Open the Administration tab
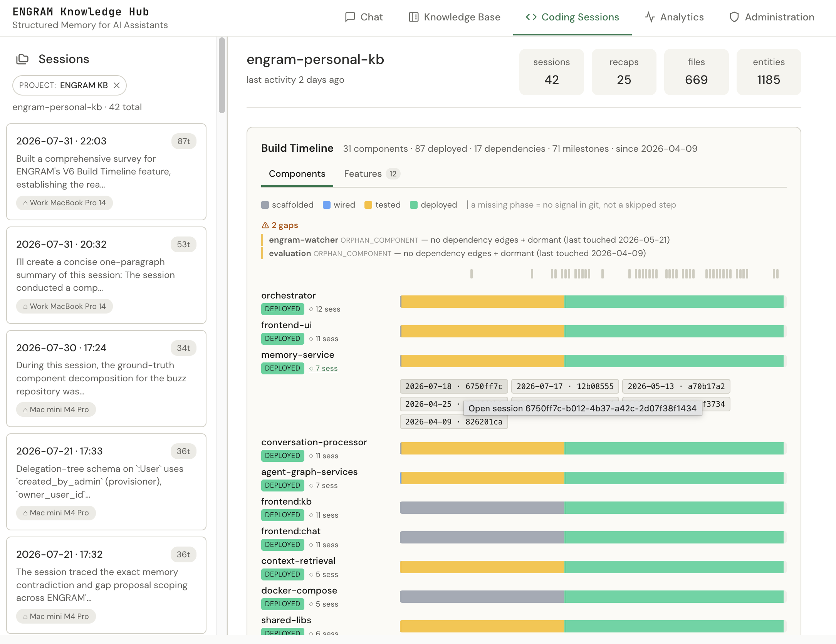 [x=772, y=17]
